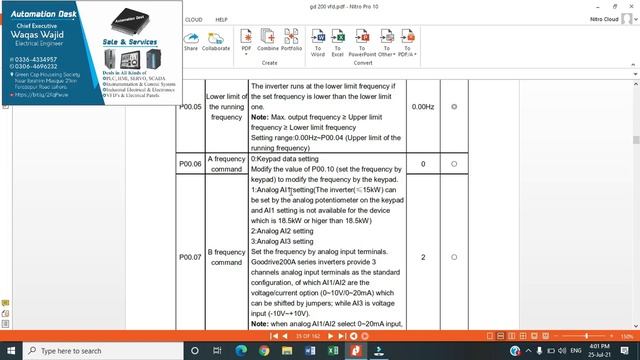Image resolution: width=640 pixels, height=360 pixels.
Task: Show hidden system tray icons
Action: coord(529,351)
